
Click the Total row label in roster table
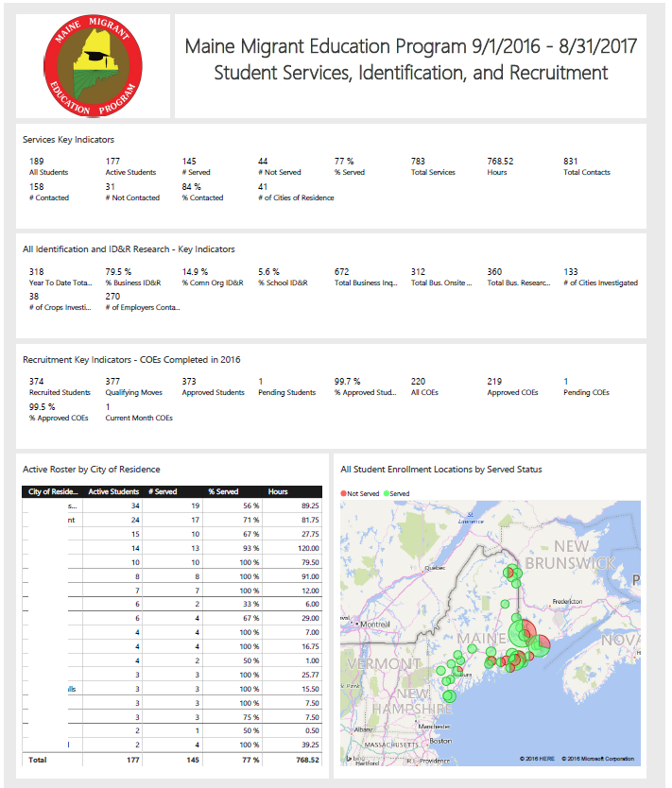pyautogui.click(x=38, y=760)
